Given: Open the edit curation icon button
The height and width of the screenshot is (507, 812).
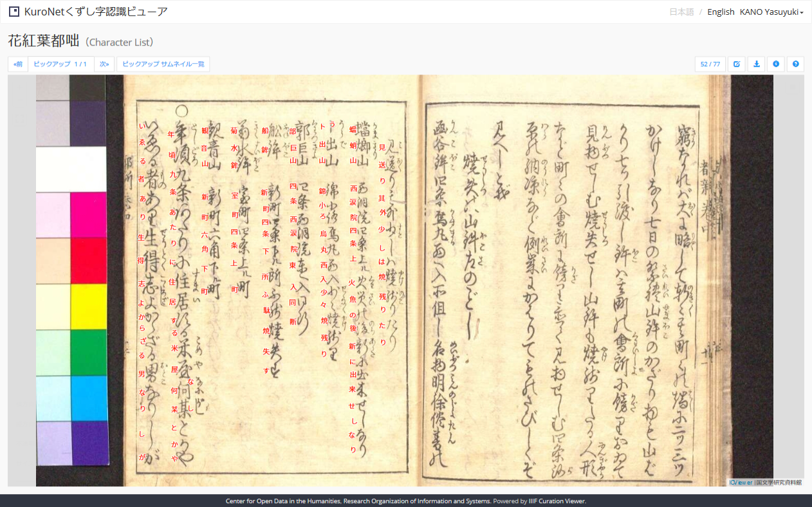Looking at the screenshot, I should point(737,64).
